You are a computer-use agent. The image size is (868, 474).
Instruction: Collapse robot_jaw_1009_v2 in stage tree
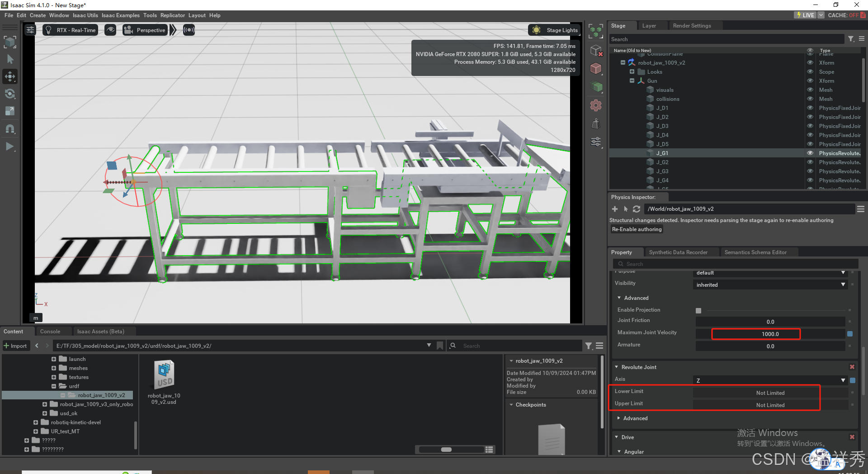[x=623, y=62]
